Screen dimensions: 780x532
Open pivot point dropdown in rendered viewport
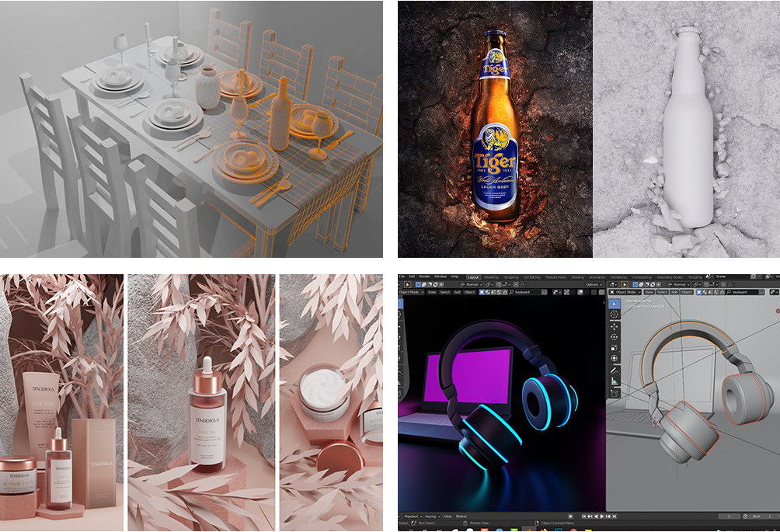pos(489,284)
